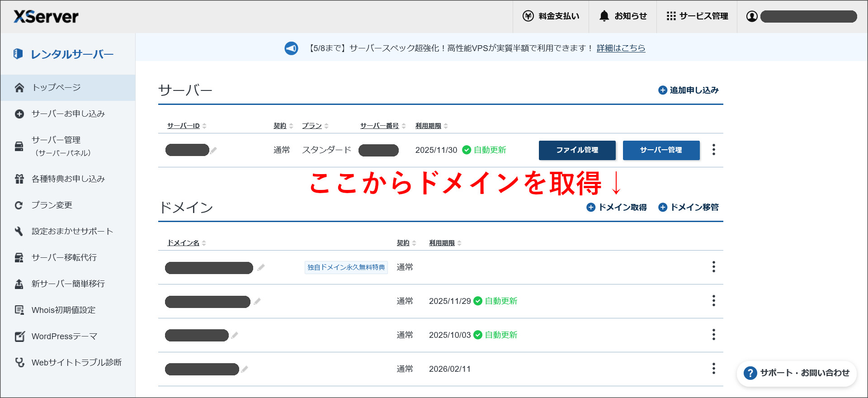Open three-dot menu for 2025/10/03 domain

click(714, 335)
